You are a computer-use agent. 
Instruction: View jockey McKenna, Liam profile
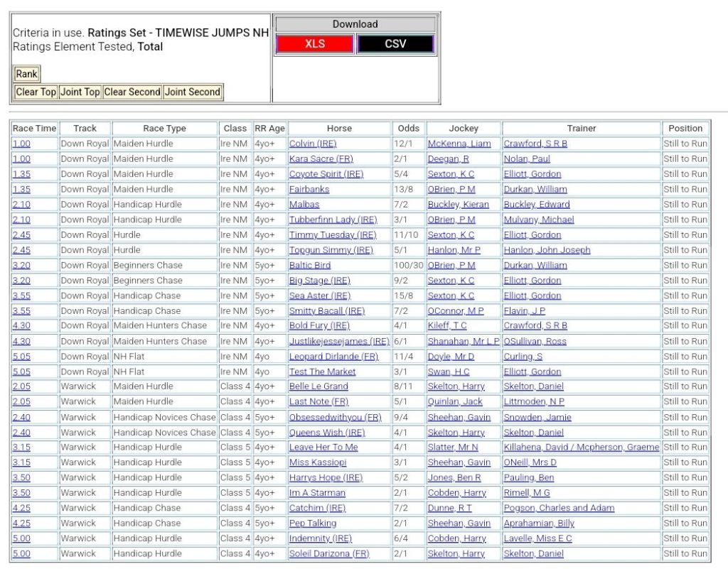[x=459, y=143]
